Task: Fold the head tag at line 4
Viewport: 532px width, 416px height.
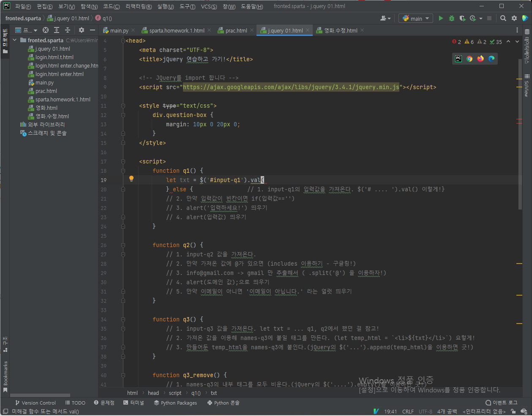Action: pos(123,41)
